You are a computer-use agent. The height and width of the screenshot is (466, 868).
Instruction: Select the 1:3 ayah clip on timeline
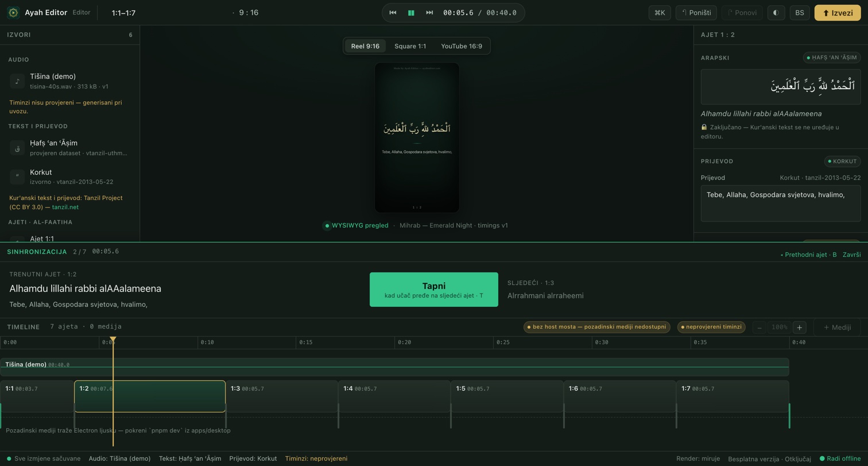(282, 396)
